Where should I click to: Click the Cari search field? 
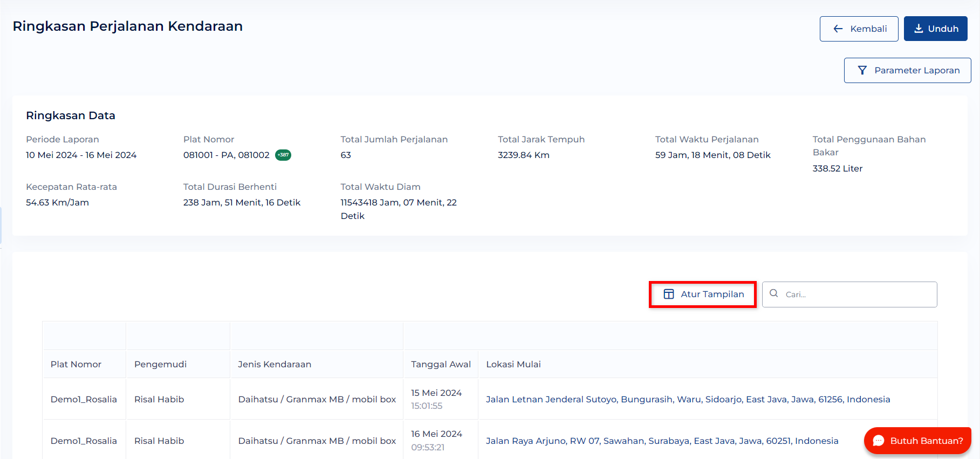coord(849,294)
